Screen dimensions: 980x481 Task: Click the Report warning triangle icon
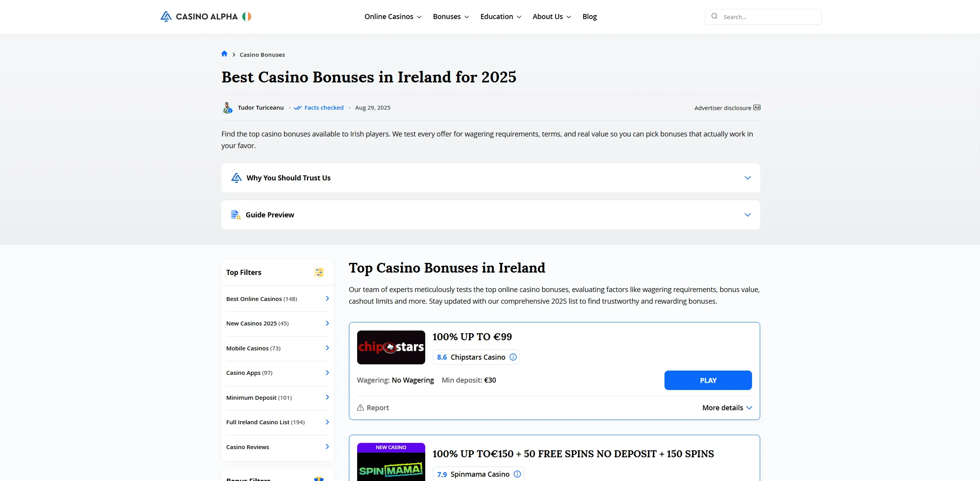point(361,408)
